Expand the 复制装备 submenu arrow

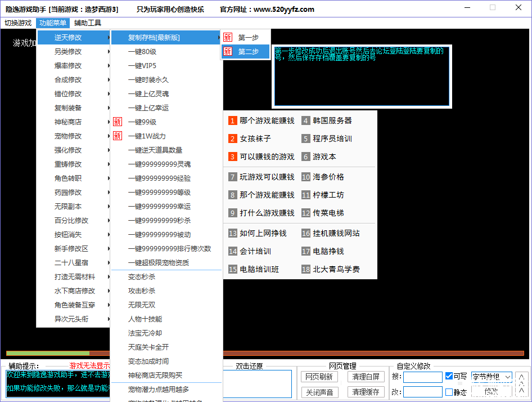pos(109,108)
